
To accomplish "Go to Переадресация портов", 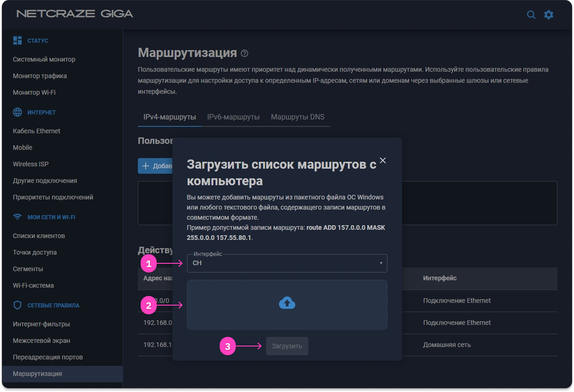I will 48,357.
